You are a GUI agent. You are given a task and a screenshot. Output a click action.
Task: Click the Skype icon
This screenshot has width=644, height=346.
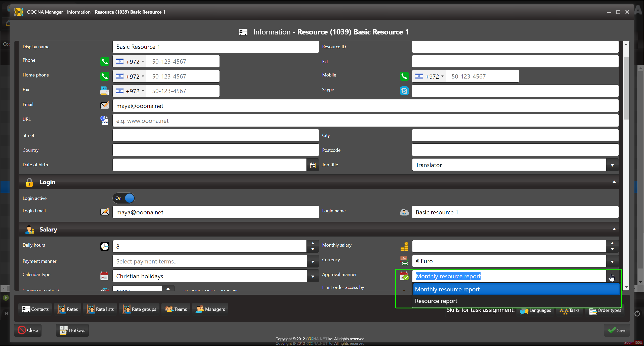[404, 91]
